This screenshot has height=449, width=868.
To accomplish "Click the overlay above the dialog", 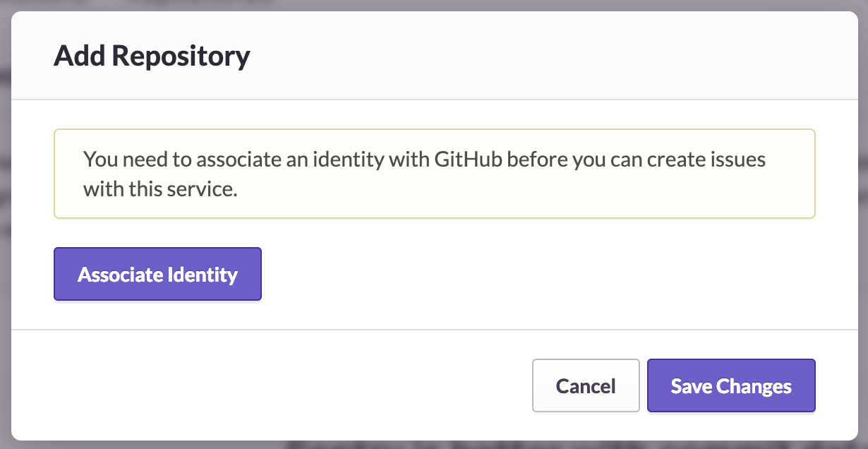I will coord(434,4).
